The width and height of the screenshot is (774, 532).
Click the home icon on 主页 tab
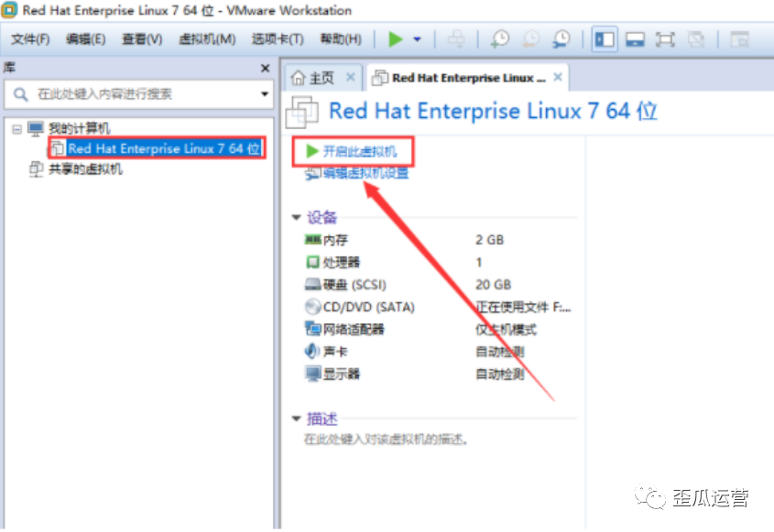tap(298, 78)
